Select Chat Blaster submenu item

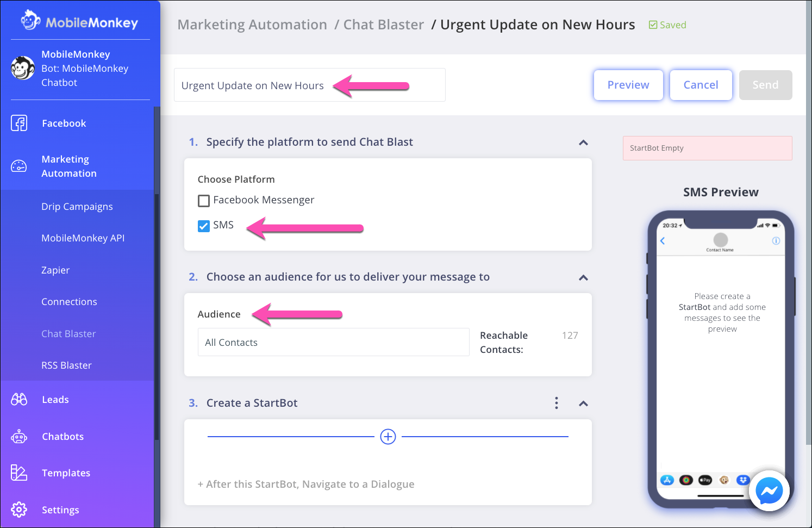coord(68,334)
